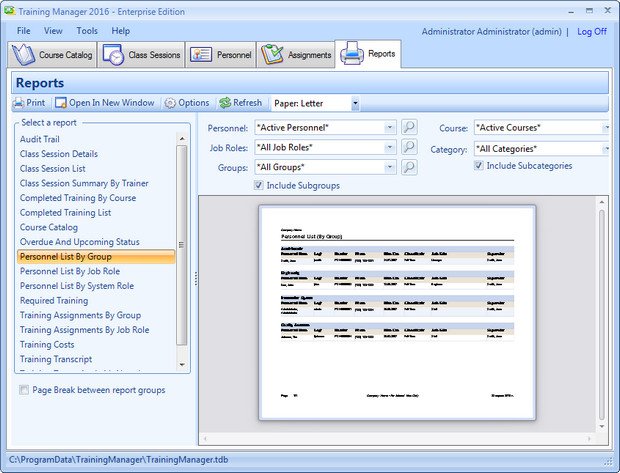Image resolution: width=620 pixels, height=473 pixels.
Task: Select Completed Training By Course report
Action: [78, 198]
